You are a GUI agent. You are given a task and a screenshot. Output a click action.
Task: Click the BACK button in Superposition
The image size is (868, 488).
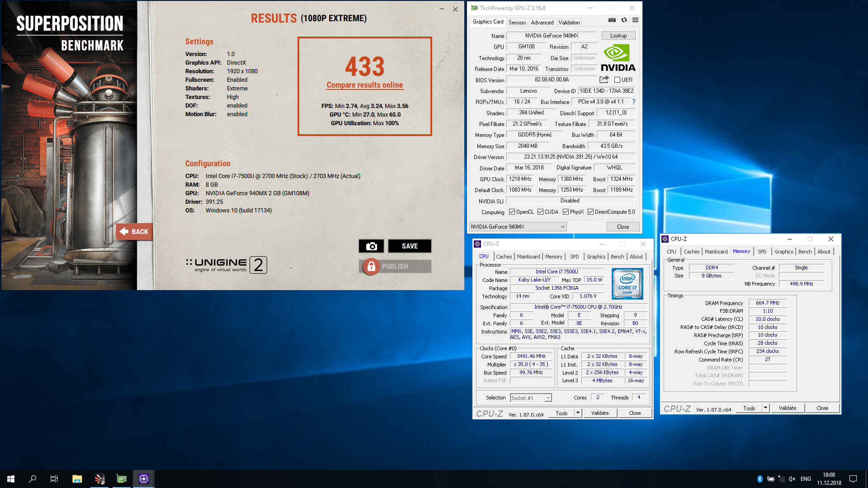[x=134, y=231]
